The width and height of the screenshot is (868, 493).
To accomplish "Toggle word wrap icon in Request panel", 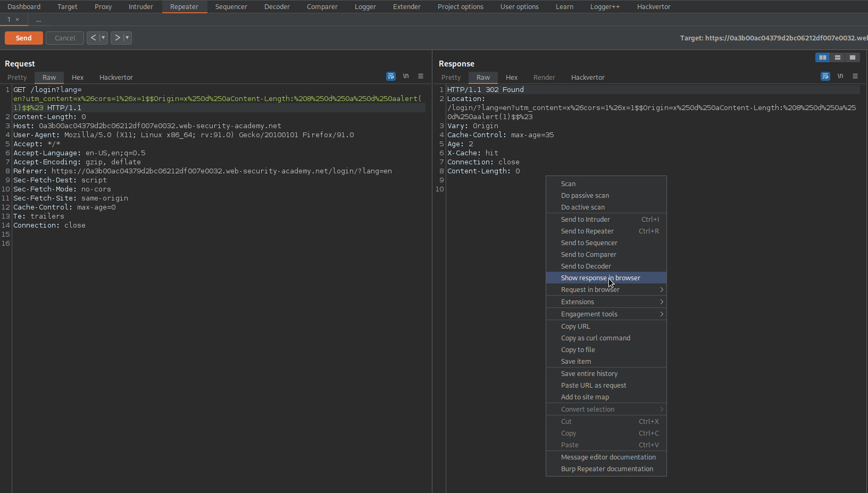I will tap(391, 77).
